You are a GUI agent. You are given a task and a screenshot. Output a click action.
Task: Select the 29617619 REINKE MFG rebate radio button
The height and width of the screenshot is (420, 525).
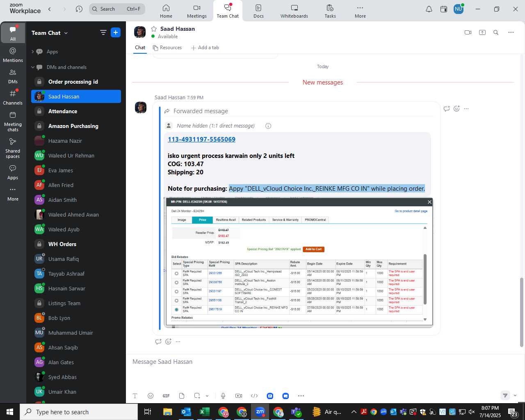click(177, 310)
